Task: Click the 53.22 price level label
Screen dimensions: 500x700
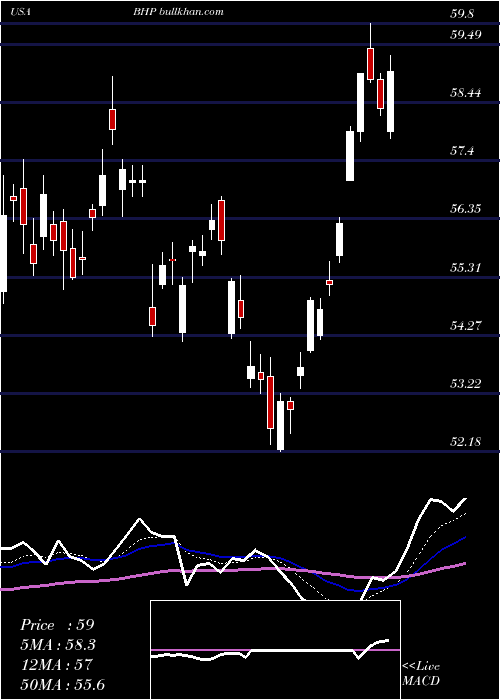Action: point(466,383)
